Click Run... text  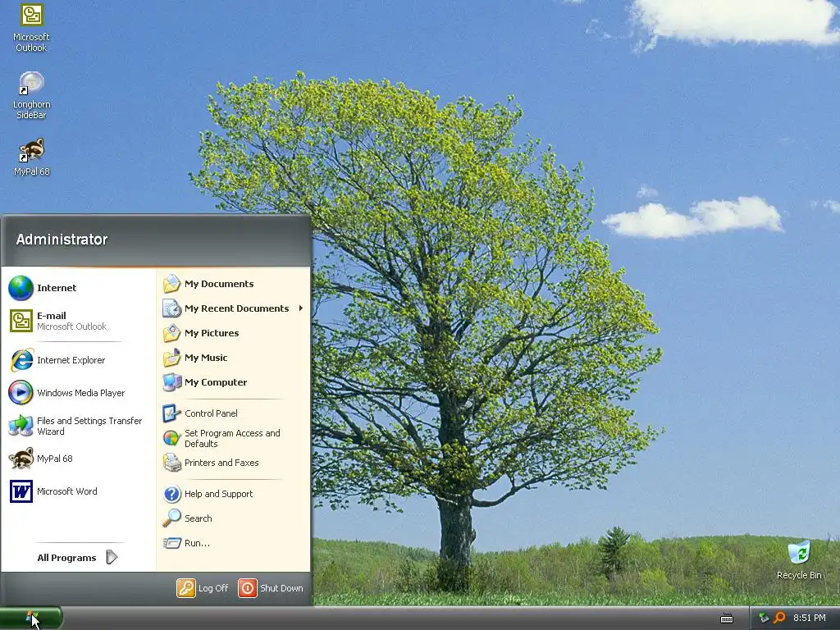197,543
